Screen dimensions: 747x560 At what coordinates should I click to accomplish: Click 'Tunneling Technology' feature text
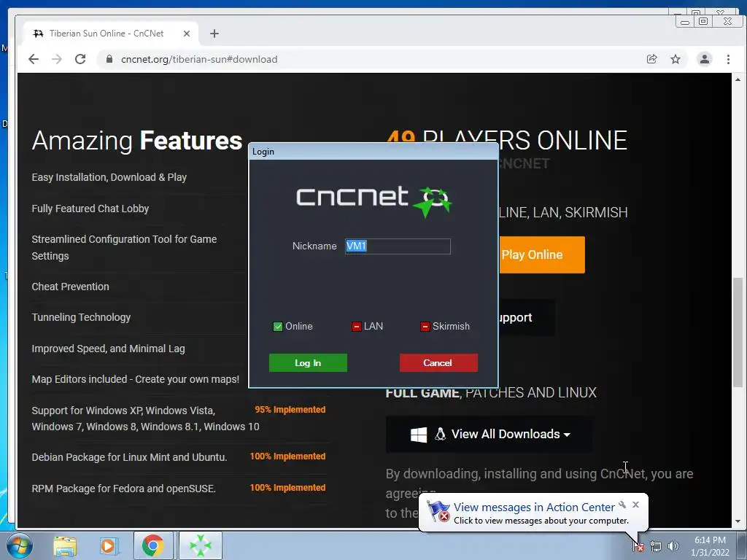(82, 318)
